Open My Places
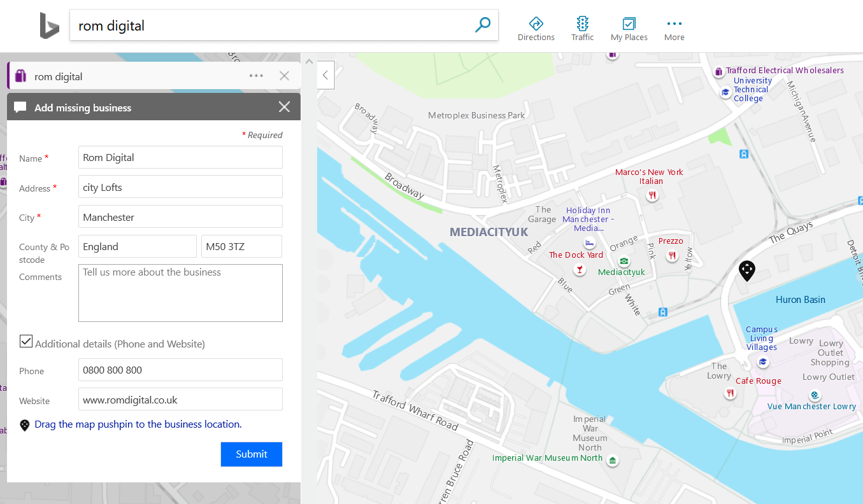 [629, 29]
